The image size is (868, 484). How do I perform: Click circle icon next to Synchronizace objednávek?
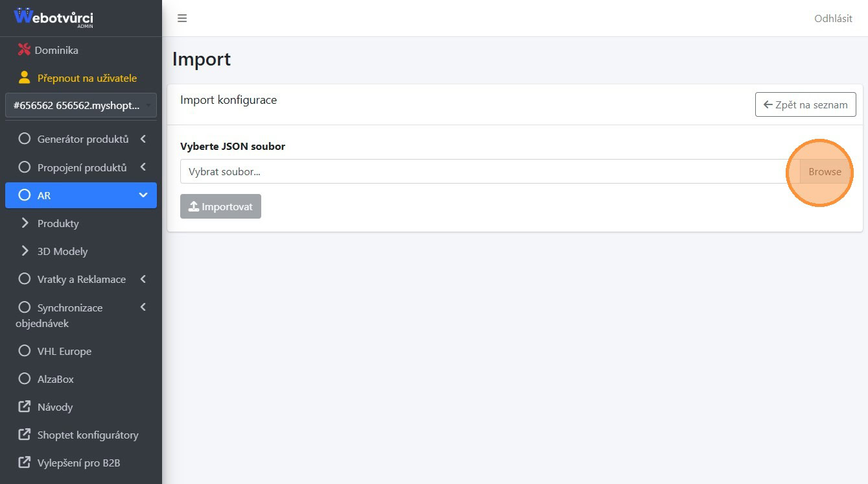[x=25, y=307]
